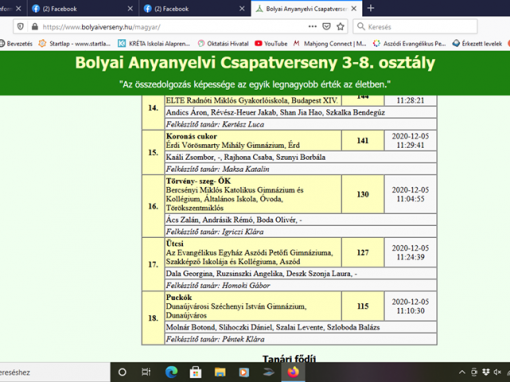Open a new browser tab
The image size is (510, 382).
pyautogui.click(x=371, y=8)
